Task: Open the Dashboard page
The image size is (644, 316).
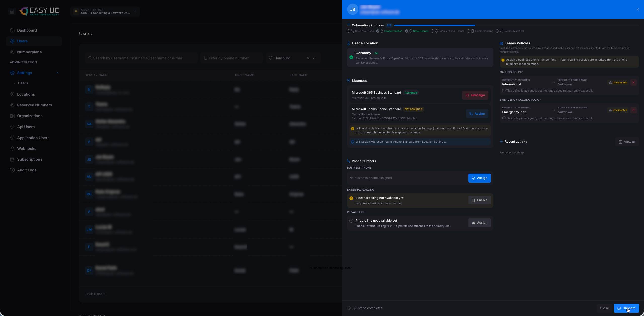Action: pyautogui.click(x=27, y=30)
